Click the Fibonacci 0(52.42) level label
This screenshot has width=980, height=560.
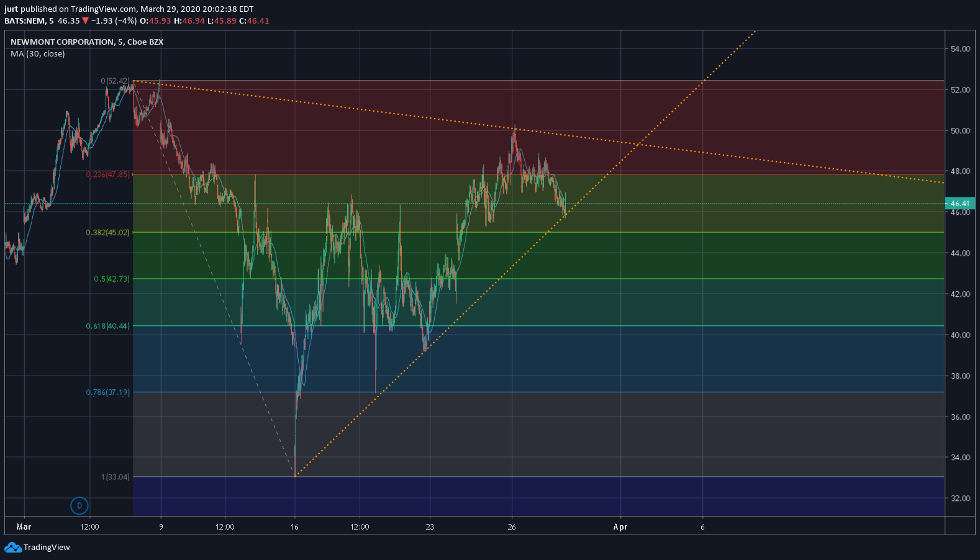point(116,81)
